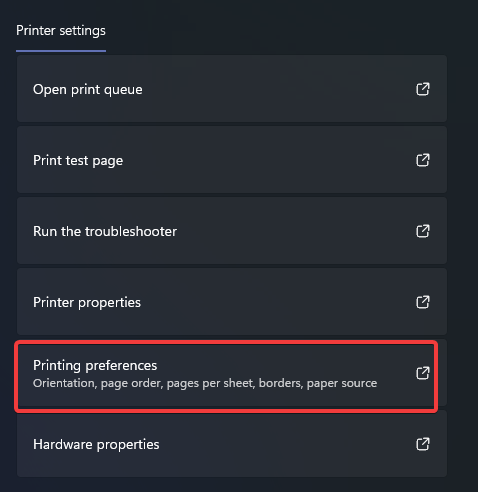Viewport: 478px width, 492px height.
Task: Click the external-link icon for Open print queue
Action: (x=423, y=89)
